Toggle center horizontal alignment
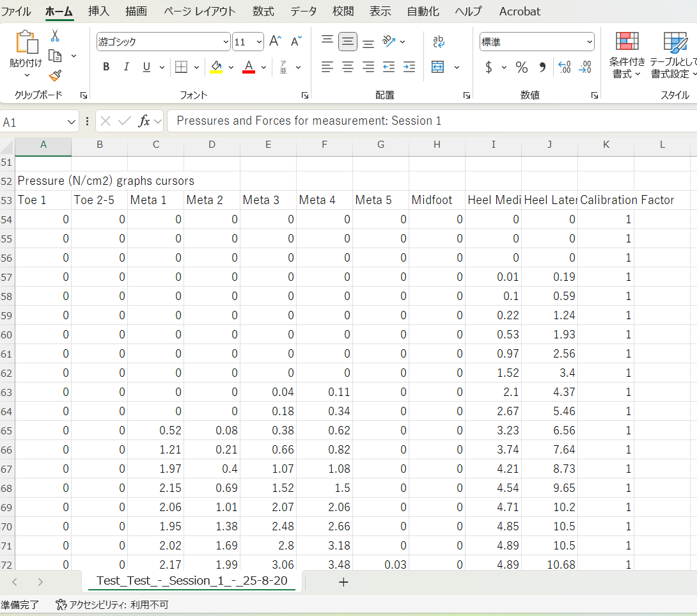Image resolution: width=697 pixels, height=616 pixels. pos(348,67)
